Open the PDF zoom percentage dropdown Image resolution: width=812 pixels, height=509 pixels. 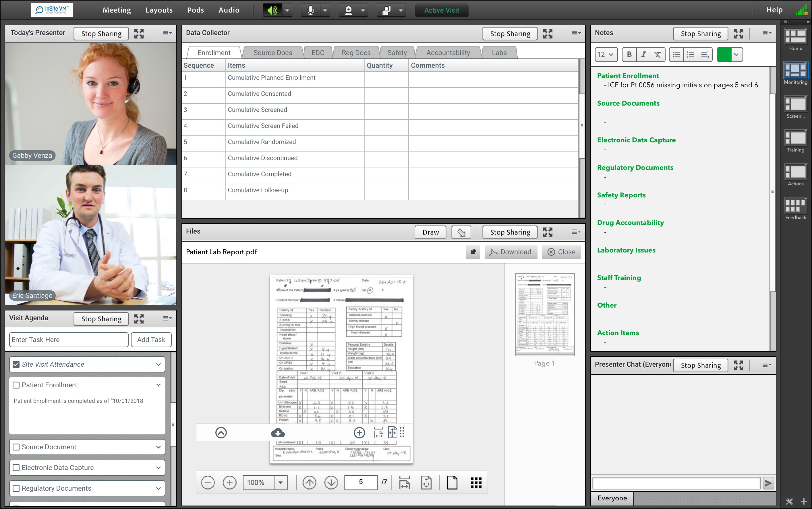pyautogui.click(x=280, y=482)
